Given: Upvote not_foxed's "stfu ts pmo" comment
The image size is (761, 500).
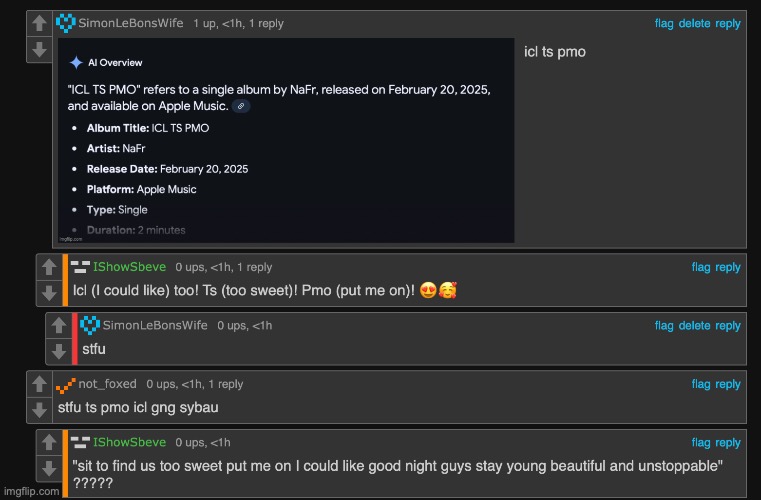Looking at the screenshot, I should point(38,384).
